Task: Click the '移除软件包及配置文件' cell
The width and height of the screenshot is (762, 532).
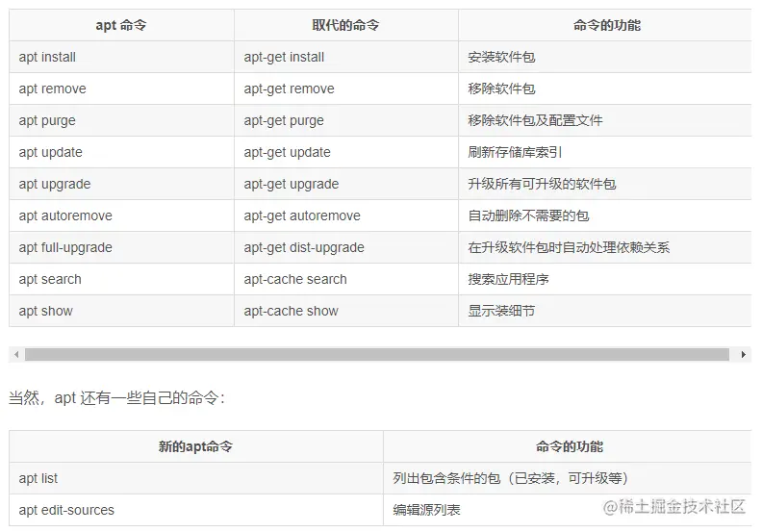Action: click(605, 120)
